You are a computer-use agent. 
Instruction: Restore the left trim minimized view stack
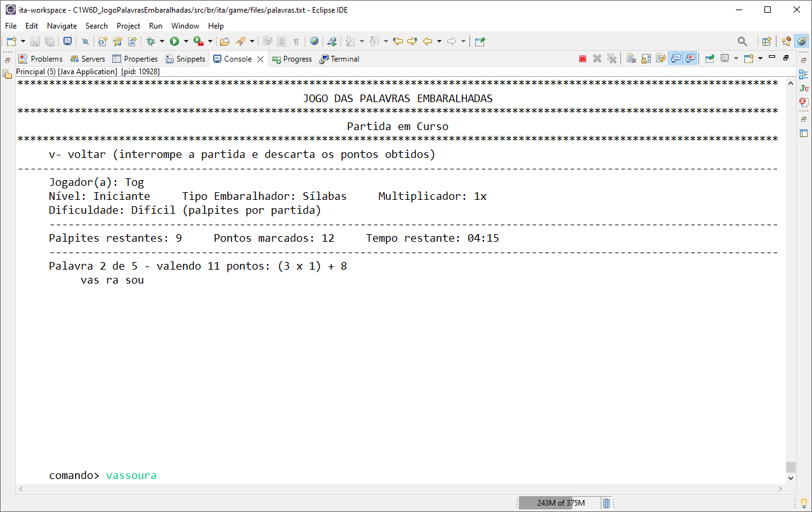coord(8,61)
